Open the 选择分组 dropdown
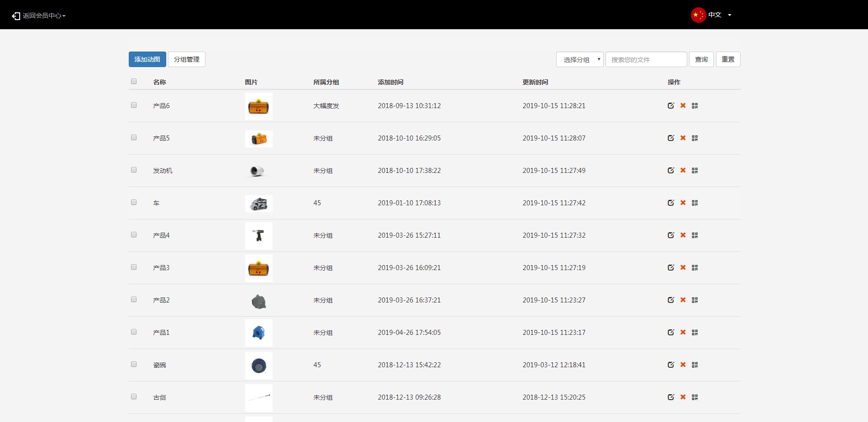The height and width of the screenshot is (422, 868). coord(579,60)
